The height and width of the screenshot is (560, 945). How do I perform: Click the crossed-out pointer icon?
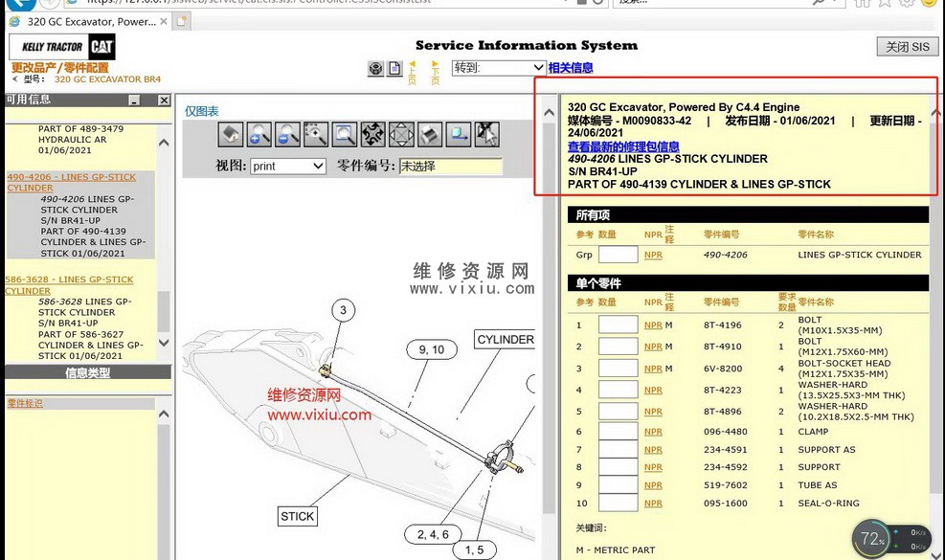[x=487, y=134]
